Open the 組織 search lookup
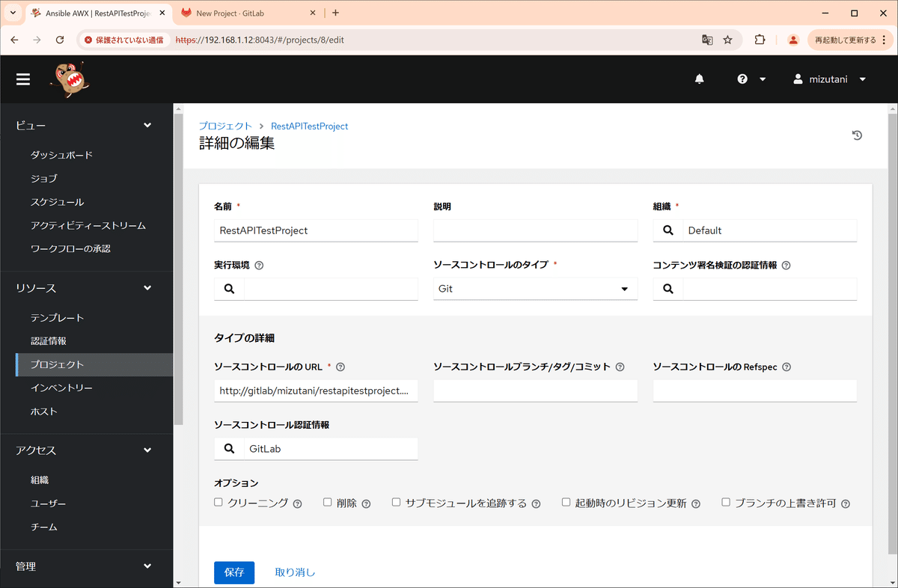This screenshot has width=898, height=588. click(x=667, y=230)
